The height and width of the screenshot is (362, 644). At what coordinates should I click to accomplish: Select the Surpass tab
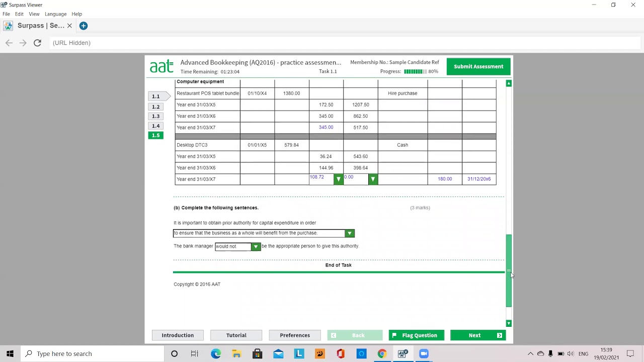pyautogui.click(x=39, y=26)
